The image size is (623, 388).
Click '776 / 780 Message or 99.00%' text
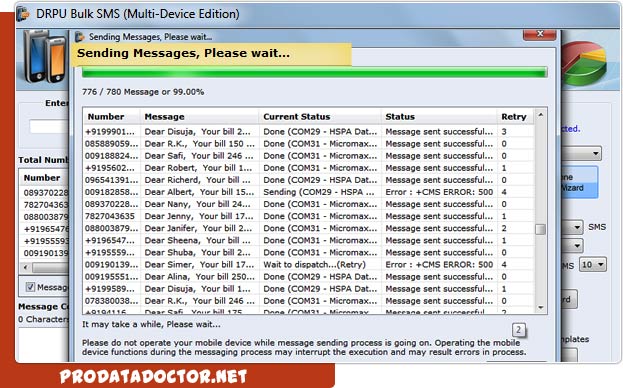point(143,92)
